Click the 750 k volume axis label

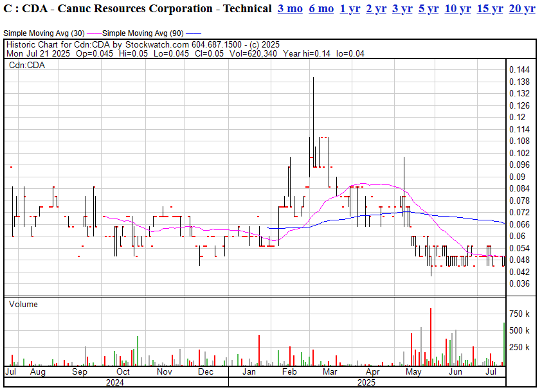[519, 314]
